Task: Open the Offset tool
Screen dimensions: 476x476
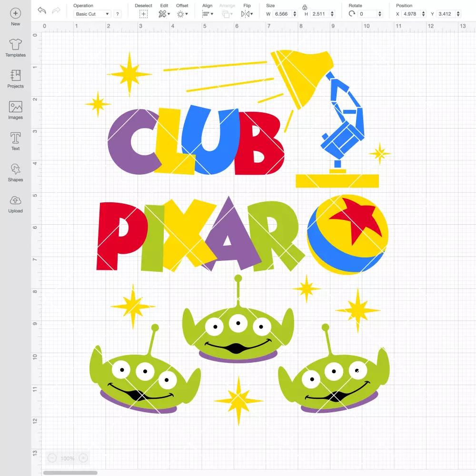Action: [182, 14]
